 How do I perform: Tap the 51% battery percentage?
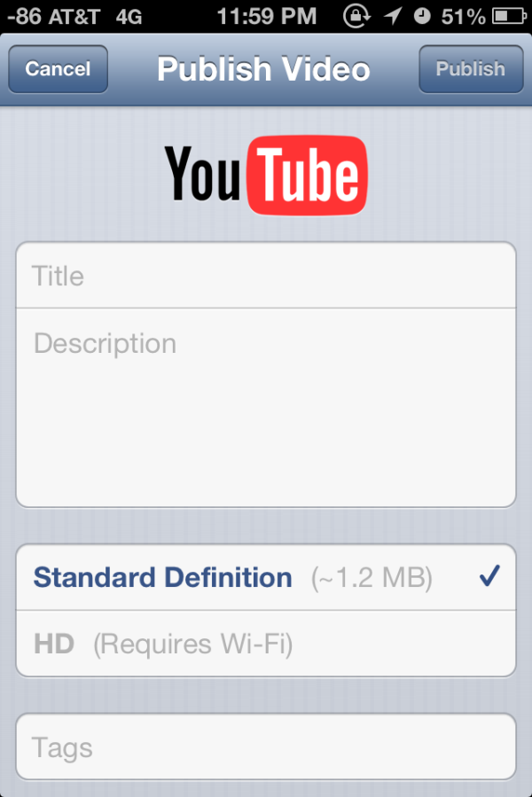pos(463,17)
